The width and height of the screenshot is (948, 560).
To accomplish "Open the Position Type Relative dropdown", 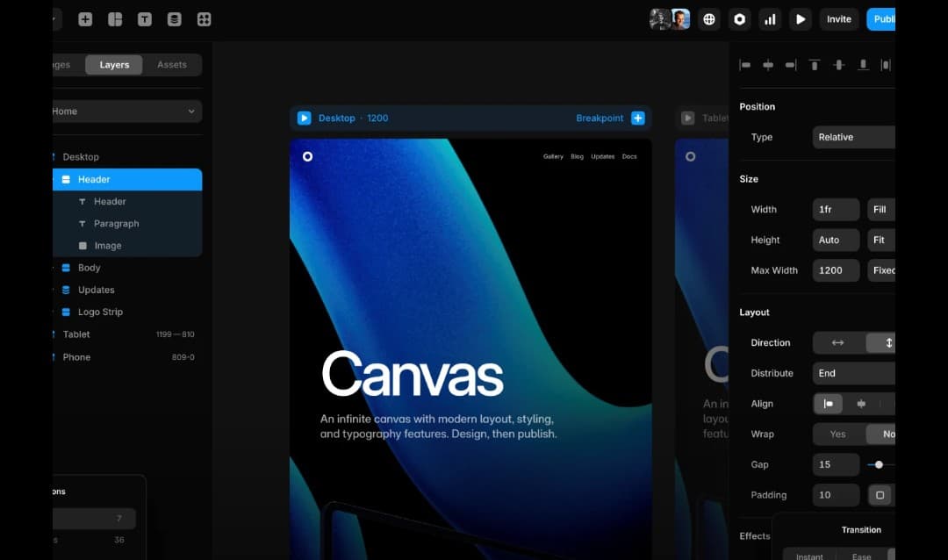I will pyautogui.click(x=854, y=137).
